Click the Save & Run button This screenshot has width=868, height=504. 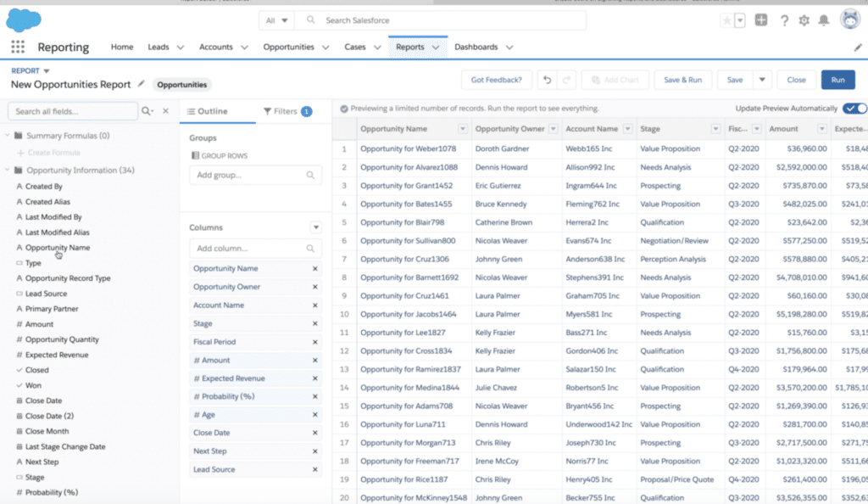tap(682, 80)
